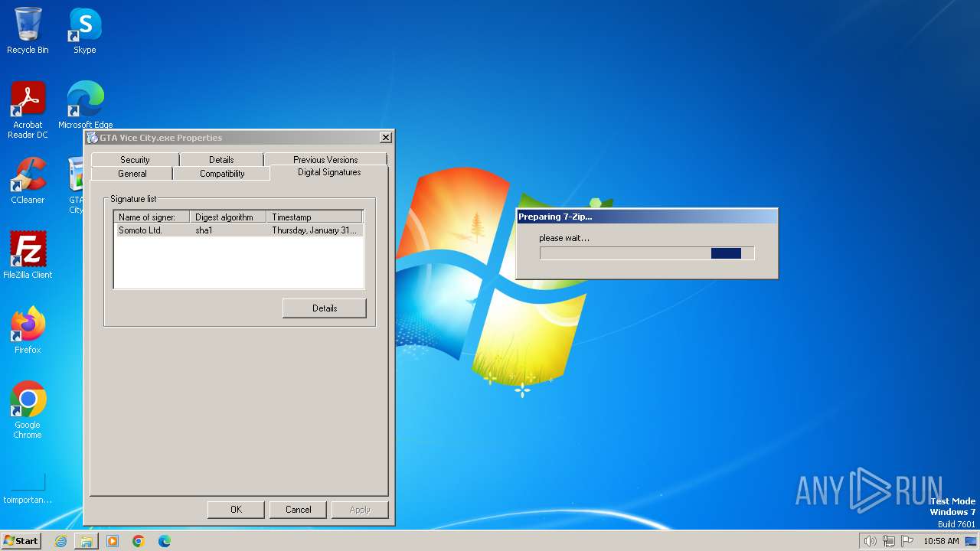This screenshot has height=551, width=980.
Task: Open Google Chrome desktop shortcut
Action: tap(28, 410)
